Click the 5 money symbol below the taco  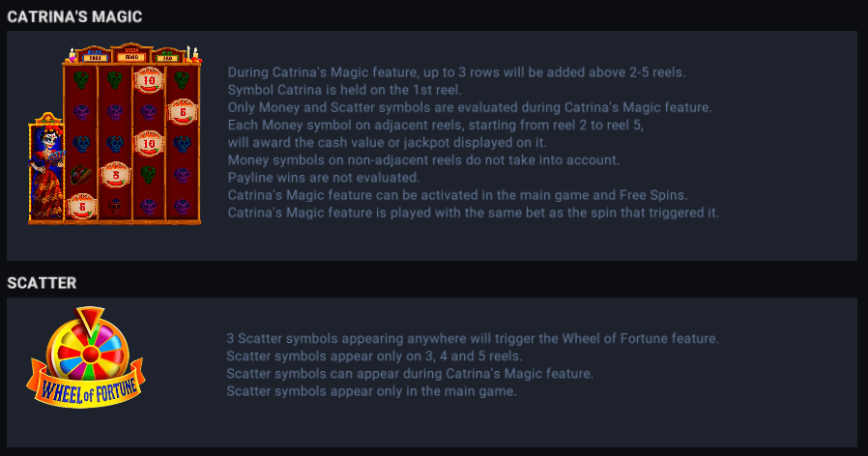82,205
